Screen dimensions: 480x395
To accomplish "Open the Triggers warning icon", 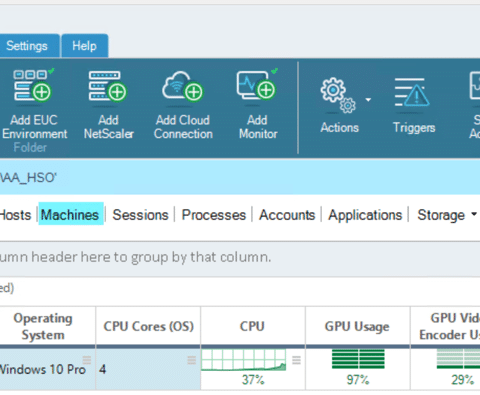I will (412, 93).
